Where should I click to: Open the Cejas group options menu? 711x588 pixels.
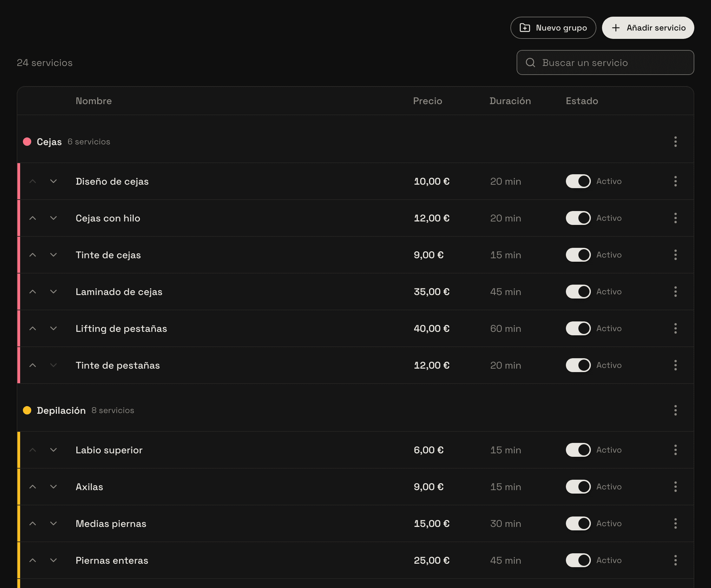coord(675,142)
